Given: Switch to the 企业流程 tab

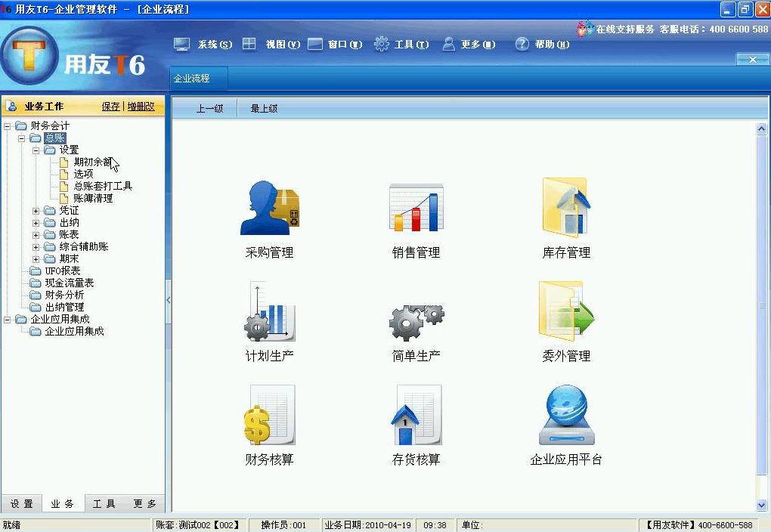Looking at the screenshot, I should 198,78.
